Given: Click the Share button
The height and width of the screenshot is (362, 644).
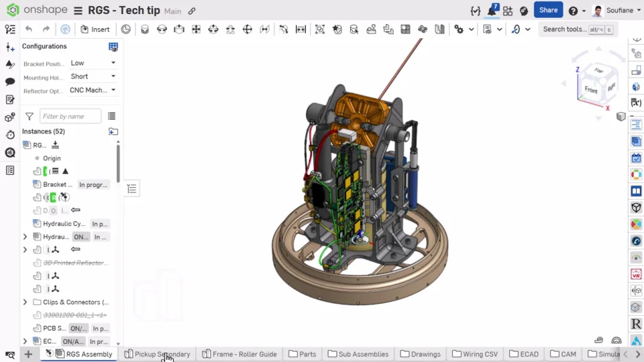Looking at the screenshot, I should click(548, 10).
